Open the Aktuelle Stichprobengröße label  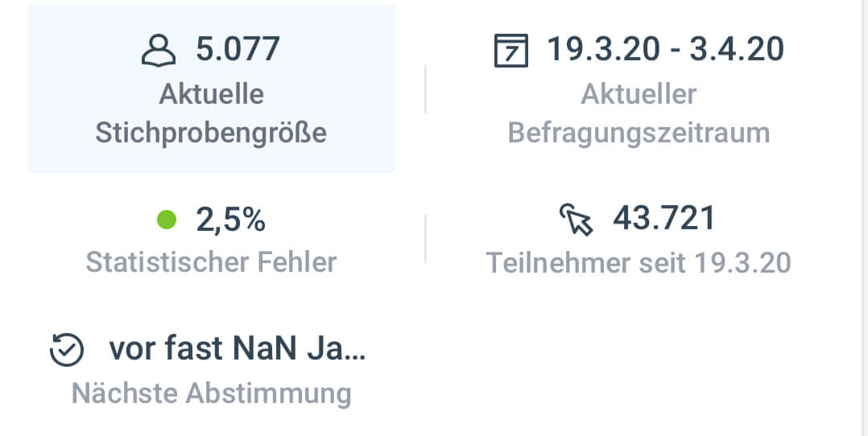point(211,113)
